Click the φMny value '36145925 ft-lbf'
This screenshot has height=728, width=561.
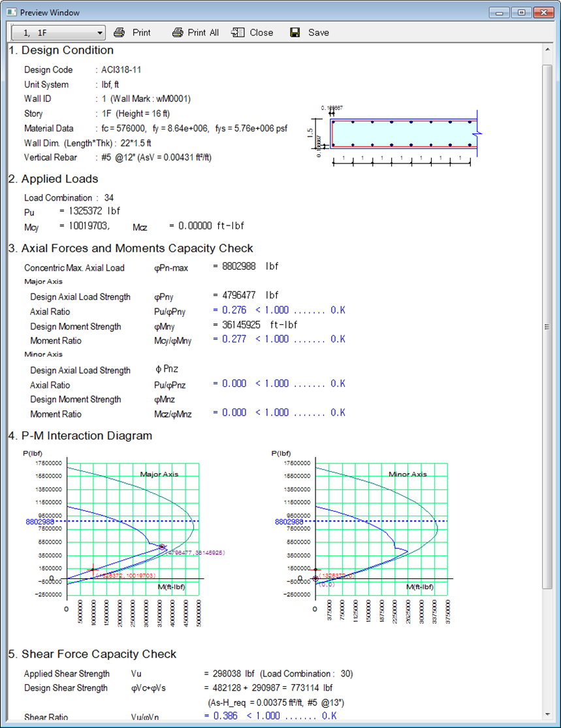260,325
